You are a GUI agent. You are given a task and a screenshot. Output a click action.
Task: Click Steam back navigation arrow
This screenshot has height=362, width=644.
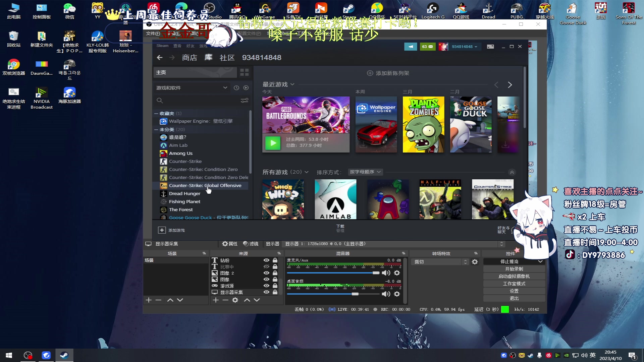(x=160, y=58)
